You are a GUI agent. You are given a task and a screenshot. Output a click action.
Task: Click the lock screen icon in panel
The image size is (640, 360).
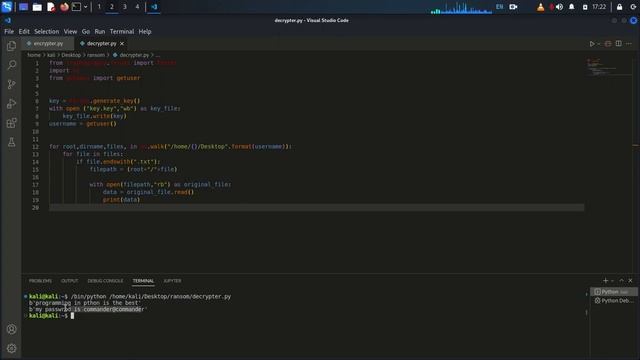pyautogui.click(x=620, y=7)
